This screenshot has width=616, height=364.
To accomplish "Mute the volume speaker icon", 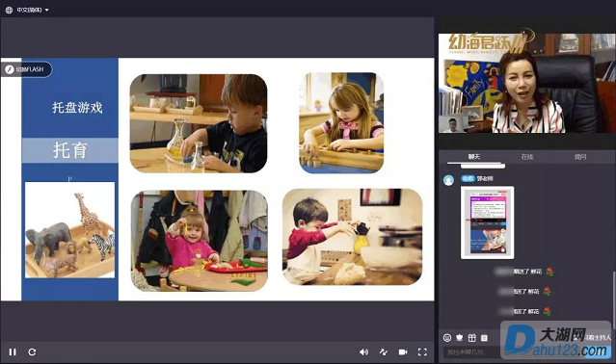I will coord(363,351).
